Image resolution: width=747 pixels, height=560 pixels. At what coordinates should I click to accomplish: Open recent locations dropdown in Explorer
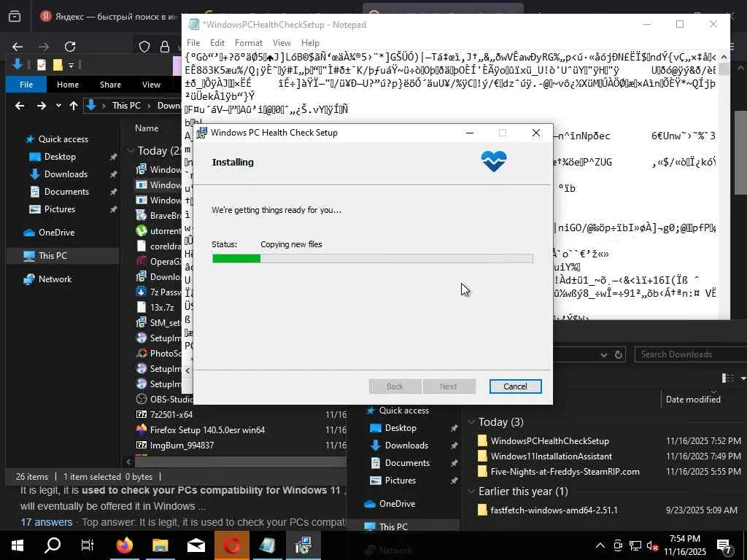point(58,106)
